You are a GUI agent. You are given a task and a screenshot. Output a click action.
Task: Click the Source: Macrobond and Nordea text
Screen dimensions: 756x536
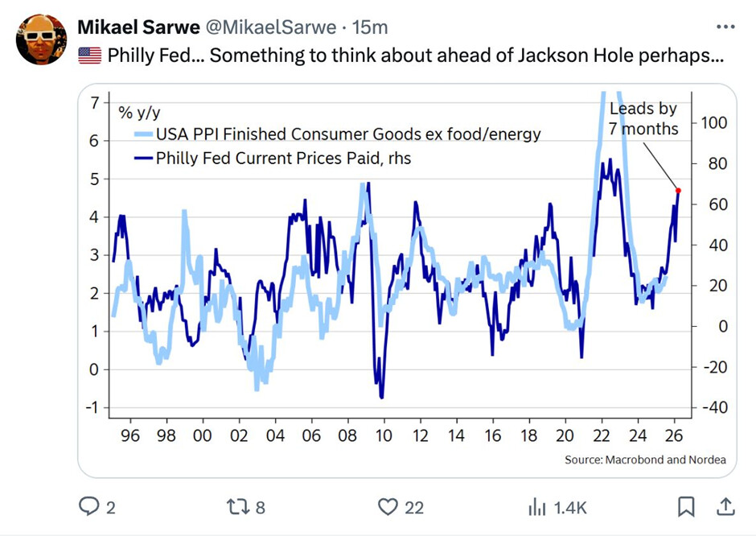[x=645, y=460]
